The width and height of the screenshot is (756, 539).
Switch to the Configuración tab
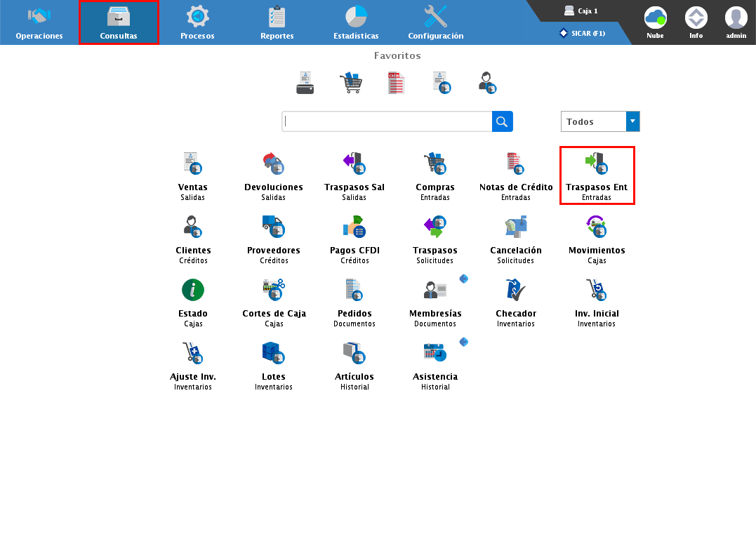(x=435, y=22)
